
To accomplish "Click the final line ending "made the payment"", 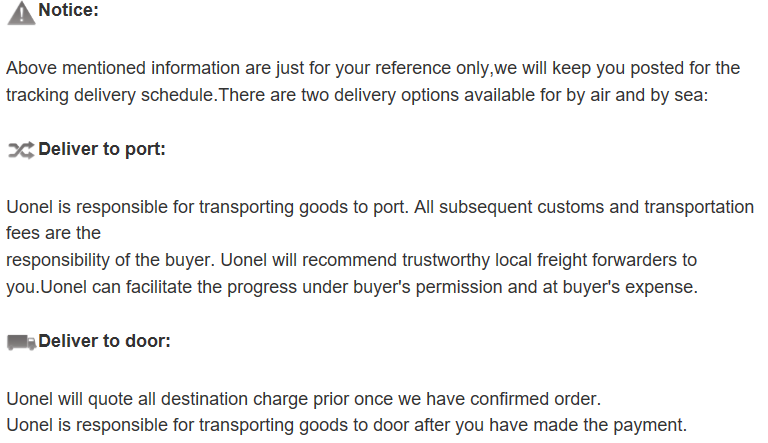I will click(346, 424).
